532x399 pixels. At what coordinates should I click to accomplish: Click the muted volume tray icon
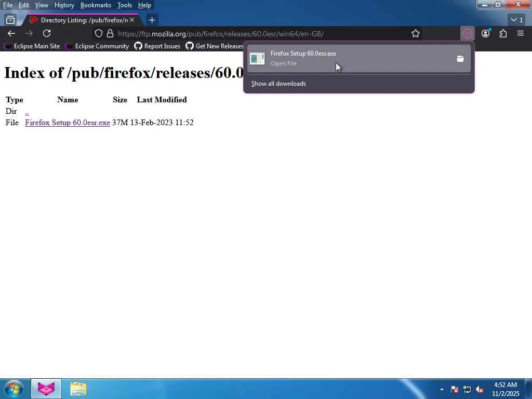480,389
